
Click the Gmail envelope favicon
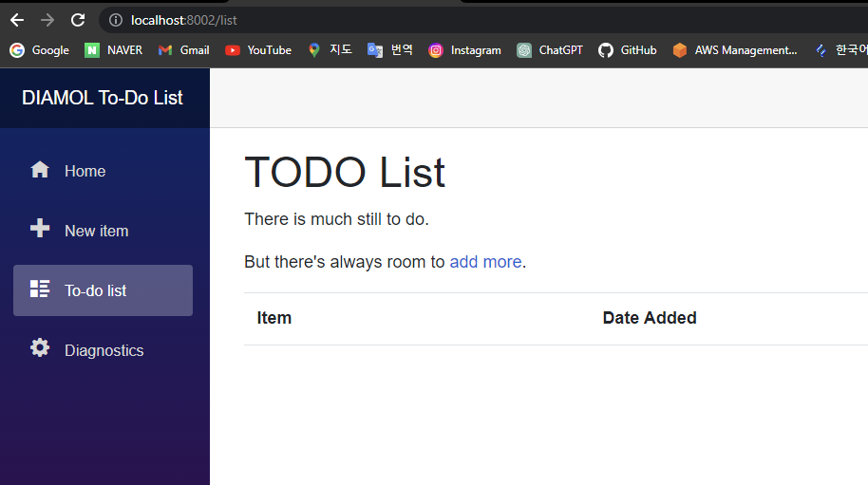[x=165, y=50]
